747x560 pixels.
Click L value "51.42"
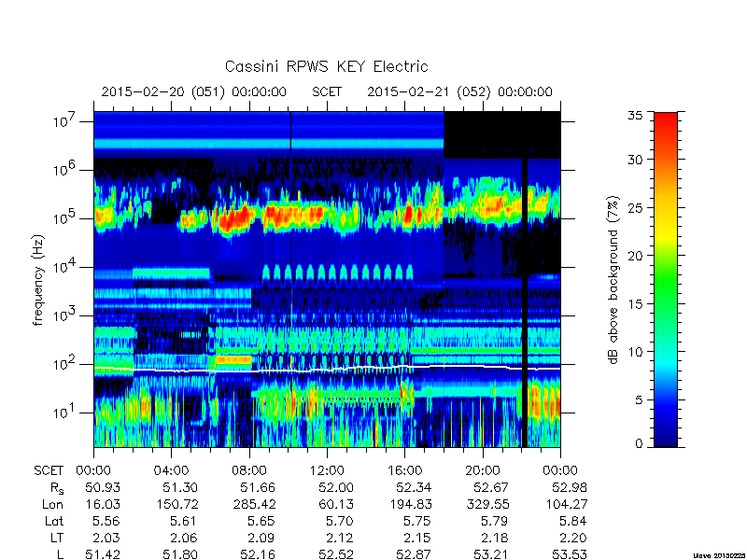(103, 554)
